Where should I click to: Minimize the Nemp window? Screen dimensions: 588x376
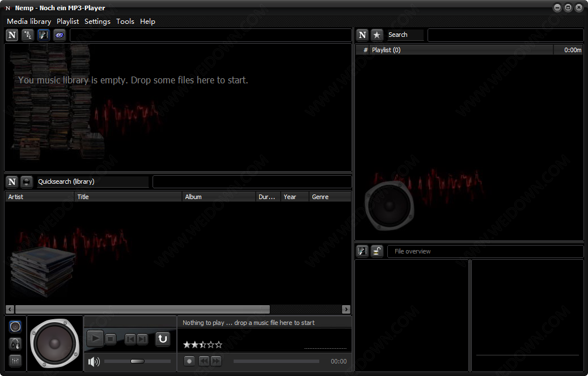(557, 7)
